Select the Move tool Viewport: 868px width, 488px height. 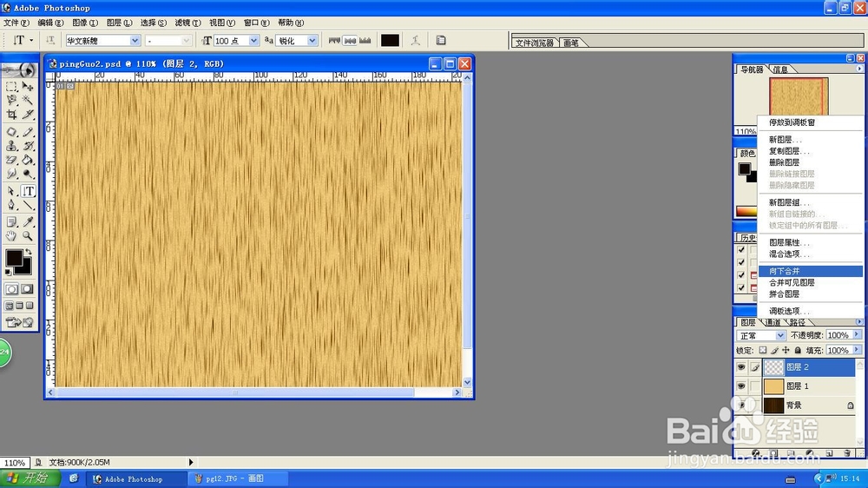point(28,87)
